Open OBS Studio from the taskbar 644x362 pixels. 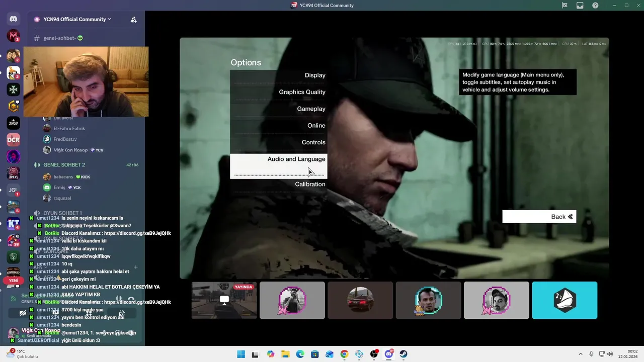[x=374, y=354]
